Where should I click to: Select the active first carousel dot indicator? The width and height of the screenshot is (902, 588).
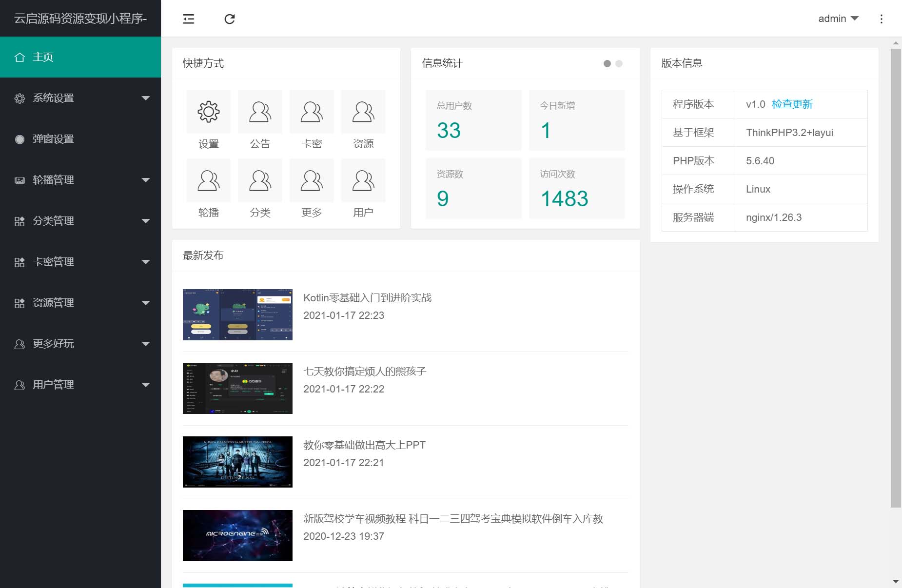coord(606,63)
